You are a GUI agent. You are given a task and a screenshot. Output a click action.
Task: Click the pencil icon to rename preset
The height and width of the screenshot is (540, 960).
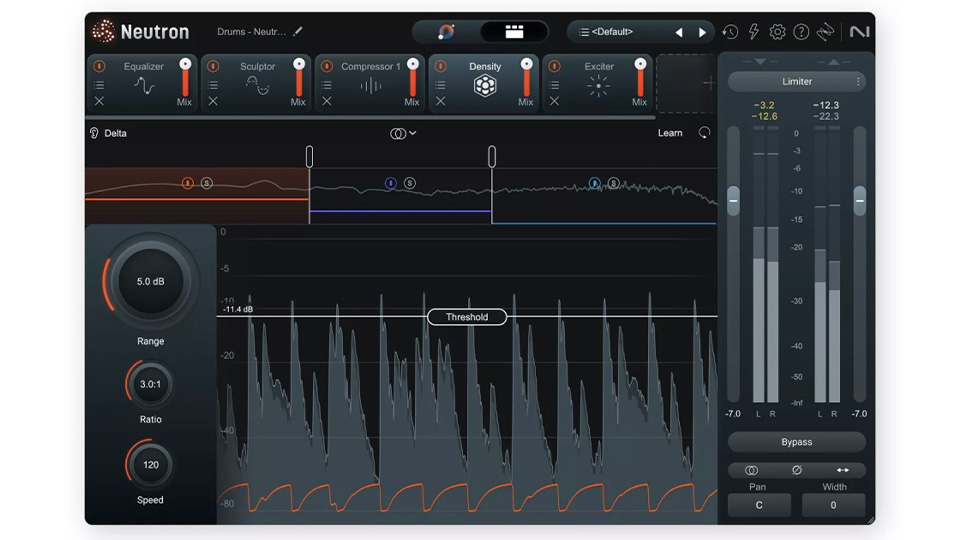pos(298,31)
